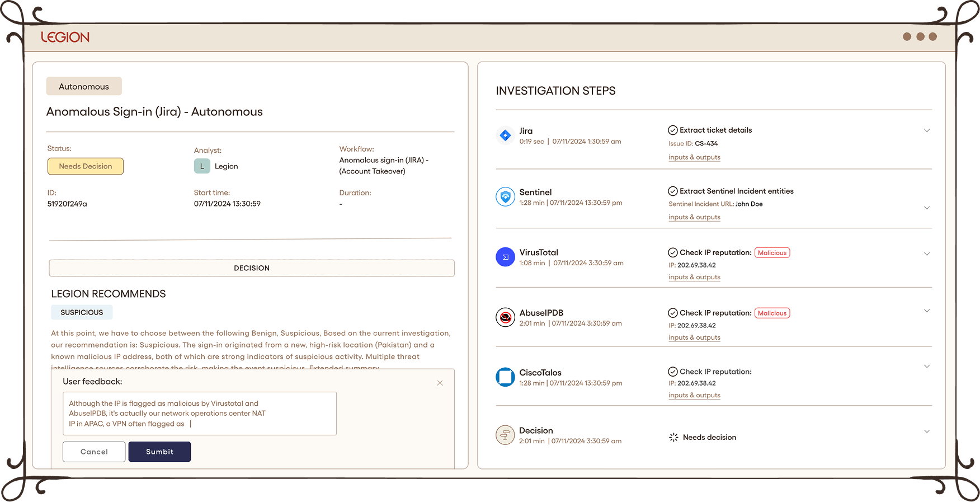The width and height of the screenshot is (980, 502).
Task: Expand the Sentinel investigation step
Action: 927,208
